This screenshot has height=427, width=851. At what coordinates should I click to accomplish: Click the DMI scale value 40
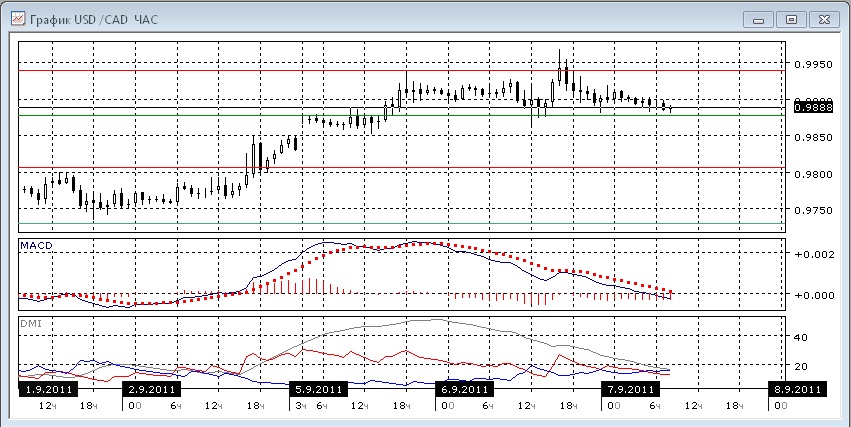[801, 337]
